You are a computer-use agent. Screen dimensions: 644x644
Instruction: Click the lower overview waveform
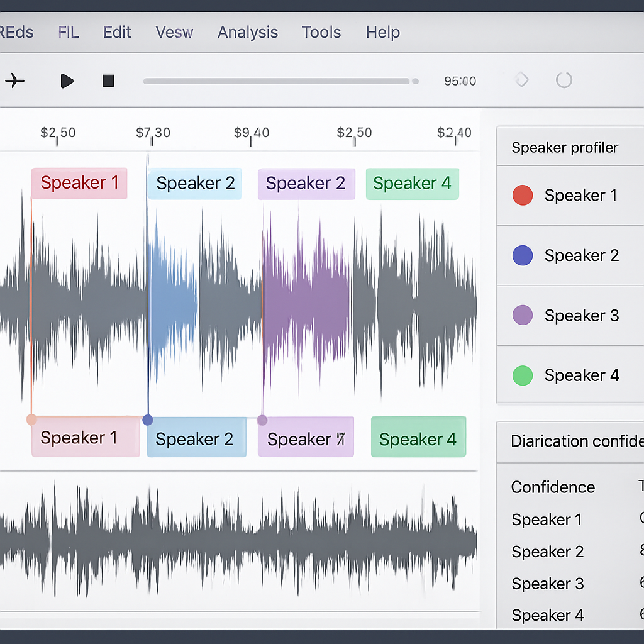pyautogui.click(x=238, y=540)
